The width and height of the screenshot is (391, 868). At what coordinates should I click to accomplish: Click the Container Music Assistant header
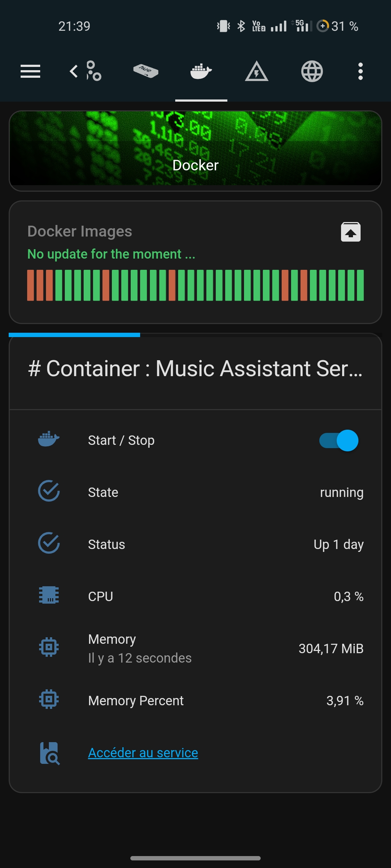[x=195, y=369]
